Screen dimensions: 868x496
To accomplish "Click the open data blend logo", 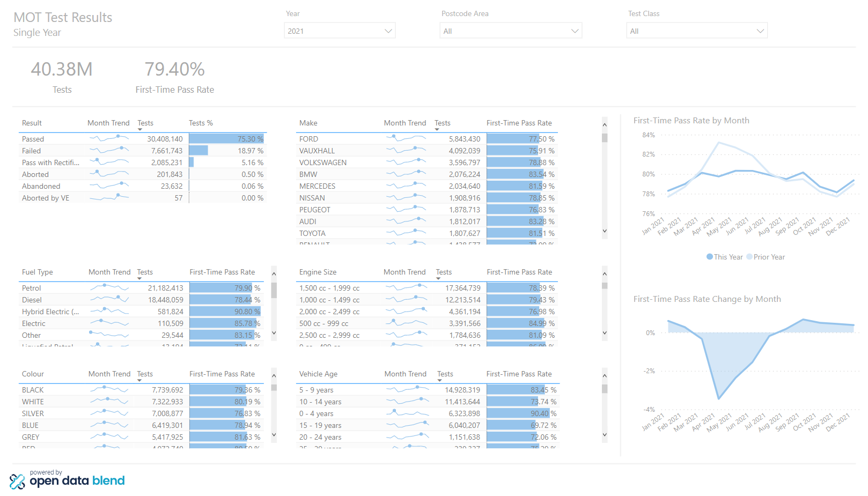I will [67, 479].
